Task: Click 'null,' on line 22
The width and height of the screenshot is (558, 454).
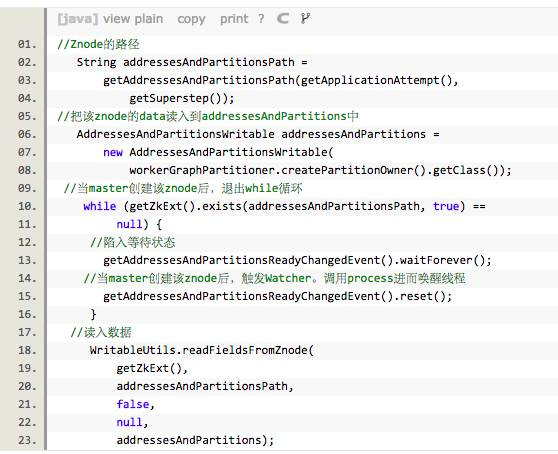Action: (x=132, y=422)
